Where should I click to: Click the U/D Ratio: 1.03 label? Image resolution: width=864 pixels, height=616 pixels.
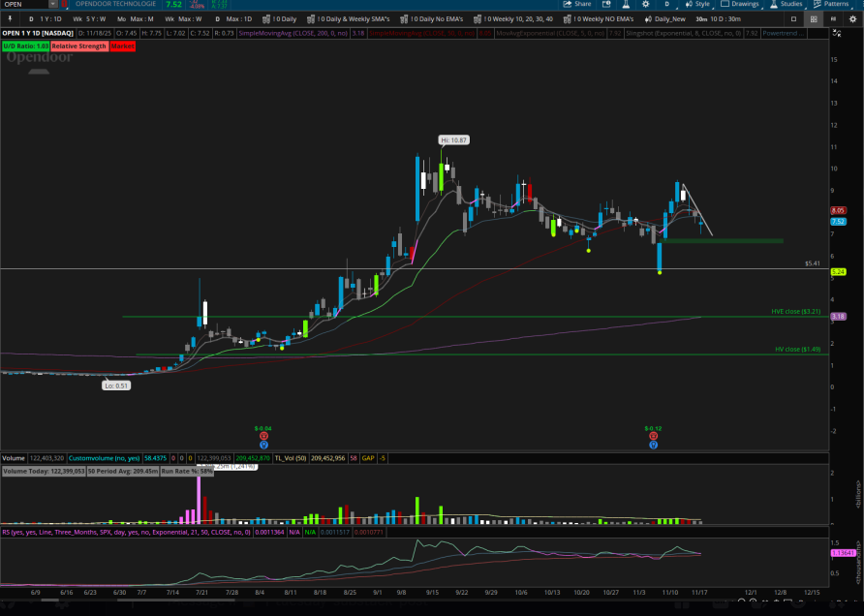tap(25, 46)
